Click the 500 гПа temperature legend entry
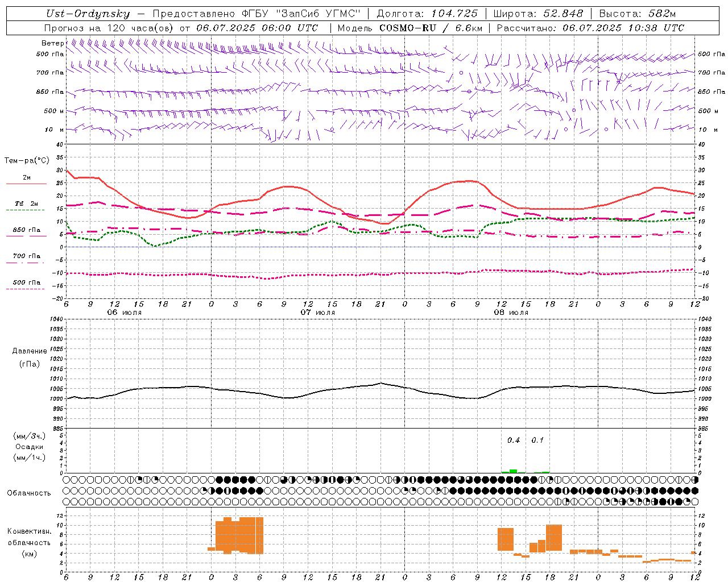This screenshot has width=728, height=582. coord(26,285)
